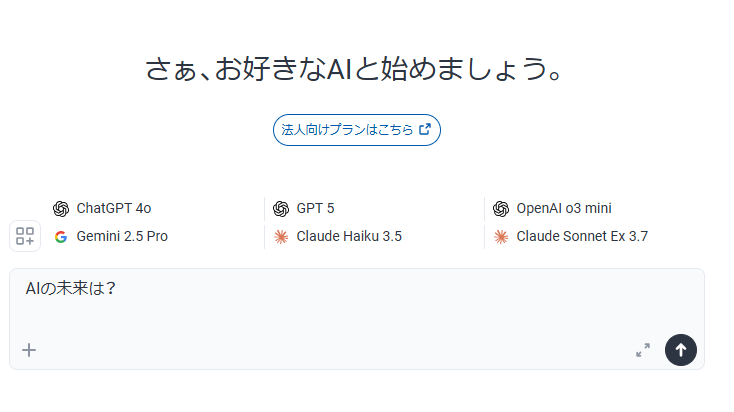
Task: Switch to the OpenAI o3 mini model
Action: (x=563, y=209)
